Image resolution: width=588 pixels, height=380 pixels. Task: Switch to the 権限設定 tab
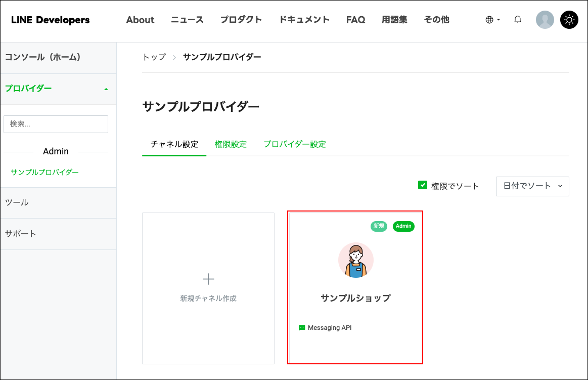[x=231, y=144]
